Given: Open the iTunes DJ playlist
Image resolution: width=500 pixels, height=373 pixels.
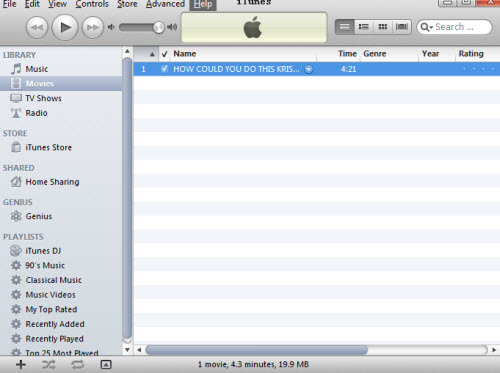Looking at the screenshot, I should tap(61, 251).
